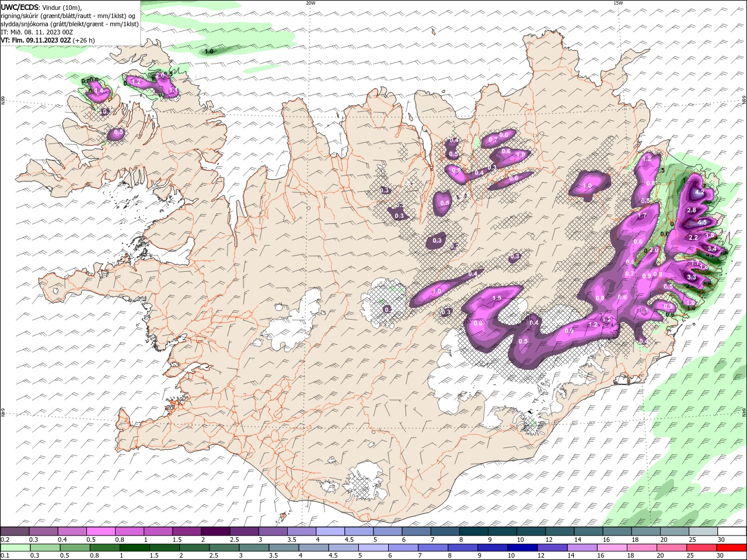Select the light periwinkle snow swatch labeled 4
747x560 pixels.
click(x=330, y=531)
